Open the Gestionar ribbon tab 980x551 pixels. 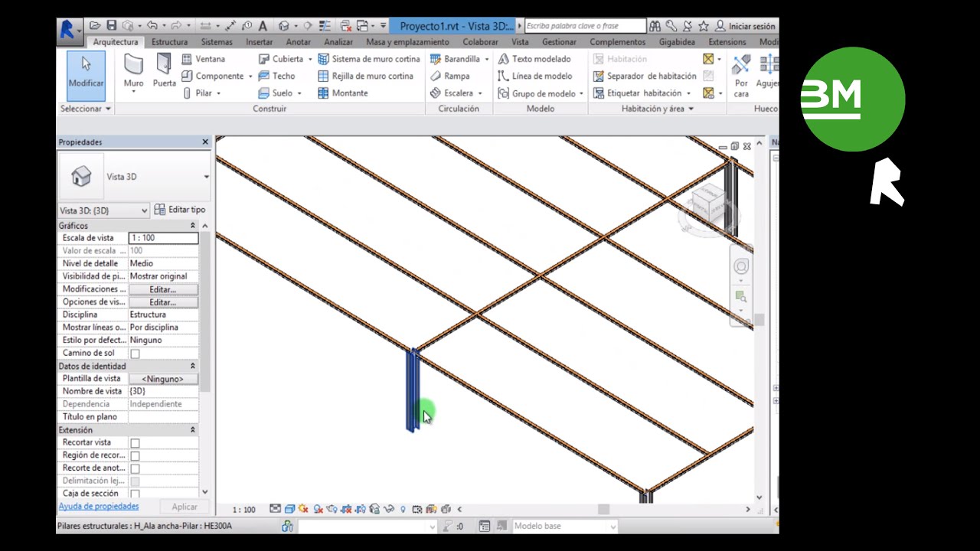[559, 42]
